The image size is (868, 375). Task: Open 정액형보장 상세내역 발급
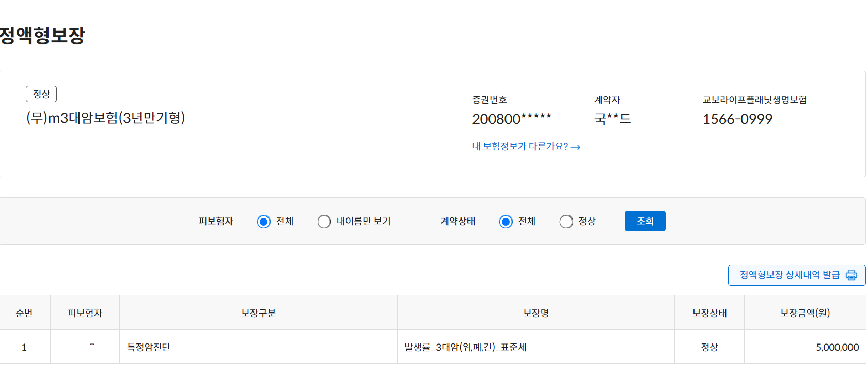pyautogui.click(x=797, y=275)
